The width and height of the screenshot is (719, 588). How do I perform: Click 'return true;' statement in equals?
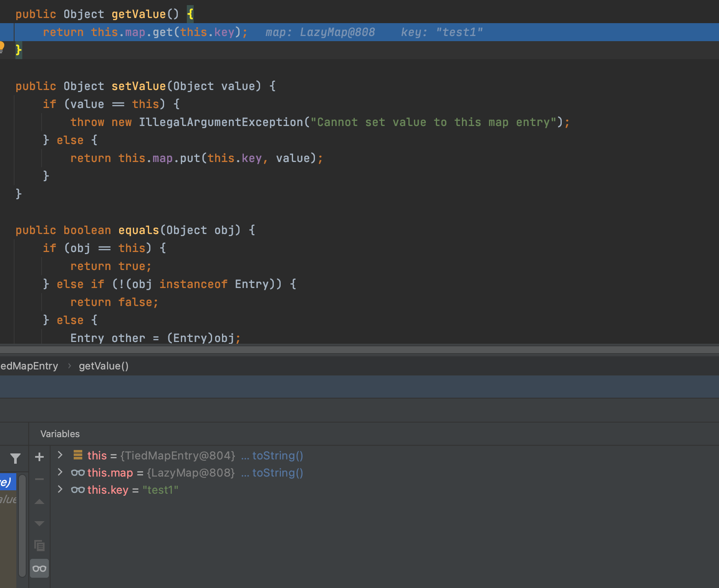[x=111, y=266]
